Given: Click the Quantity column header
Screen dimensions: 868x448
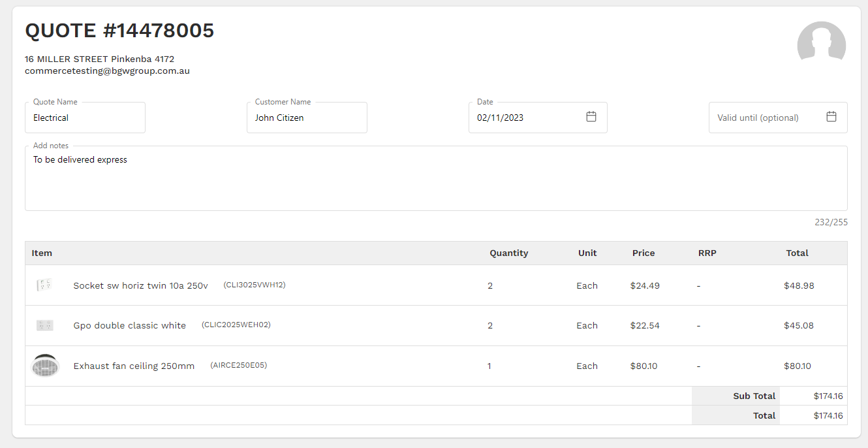Looking at the screenshot, I should 508,253.
